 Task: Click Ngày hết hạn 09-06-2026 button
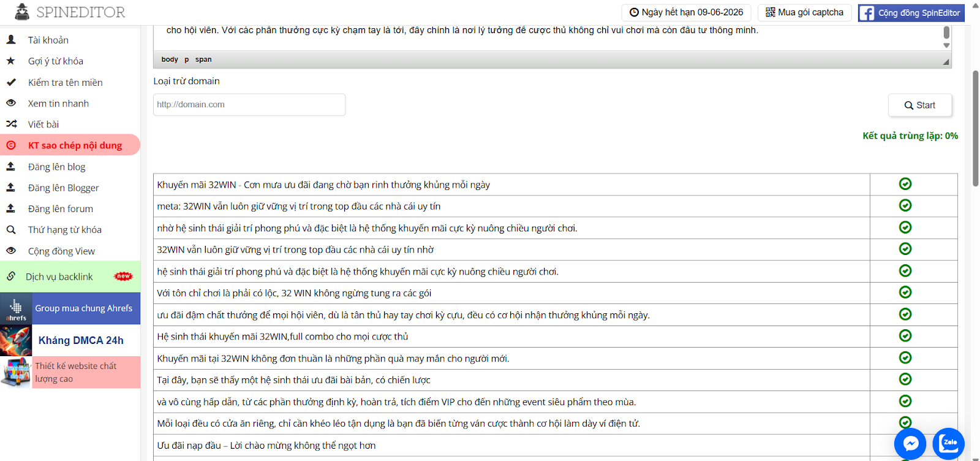pos(686,12)
